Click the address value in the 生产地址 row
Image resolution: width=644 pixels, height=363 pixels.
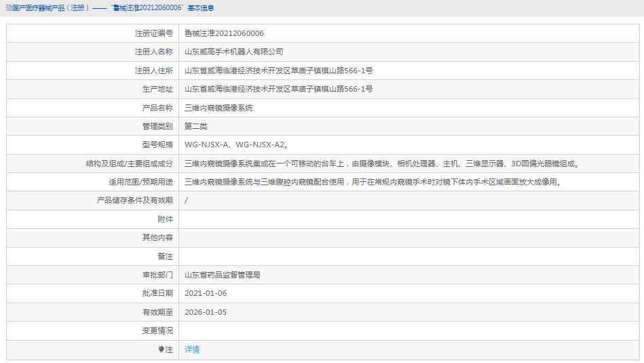278,89
